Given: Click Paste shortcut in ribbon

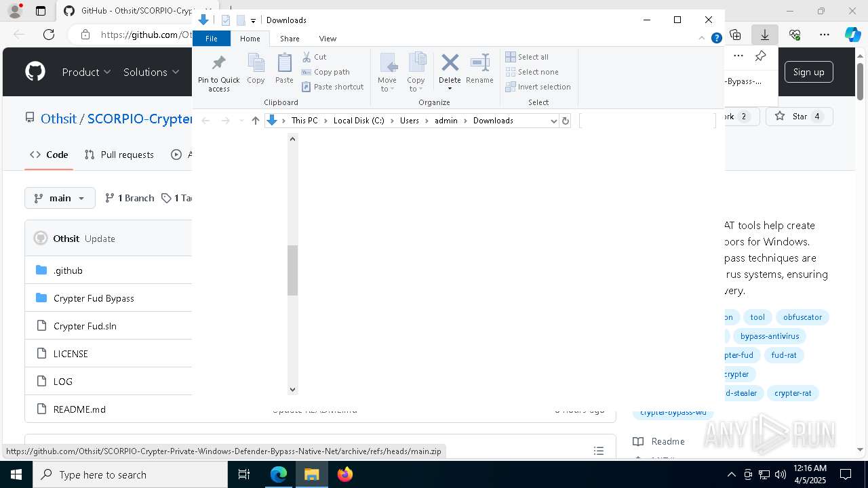Looking at the screenshot, I should click(332, 87).
